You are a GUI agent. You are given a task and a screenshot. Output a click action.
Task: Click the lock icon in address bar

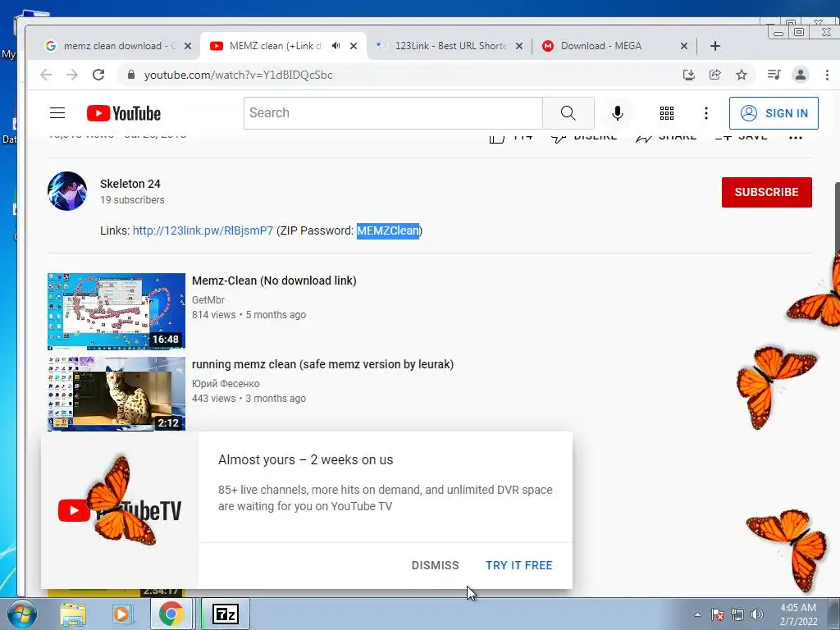131,75
